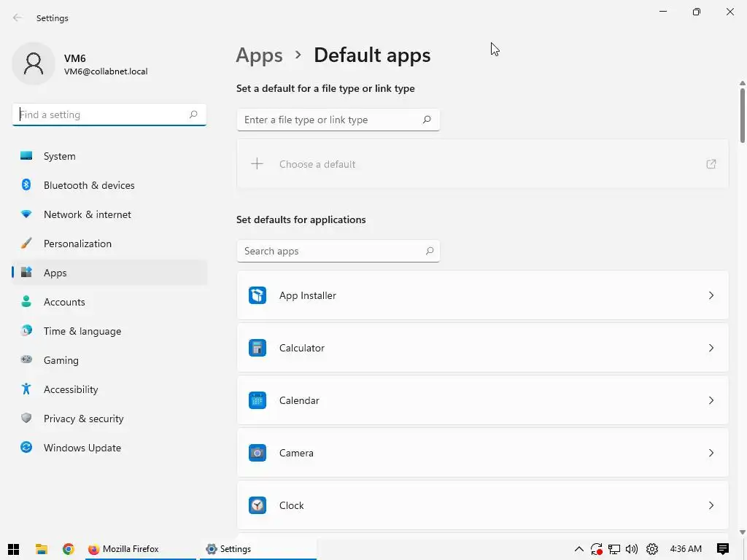This screenshot has width=747, height=560.
Task: Click the Bluetooth & devices icon
Action: click(26, 185)
